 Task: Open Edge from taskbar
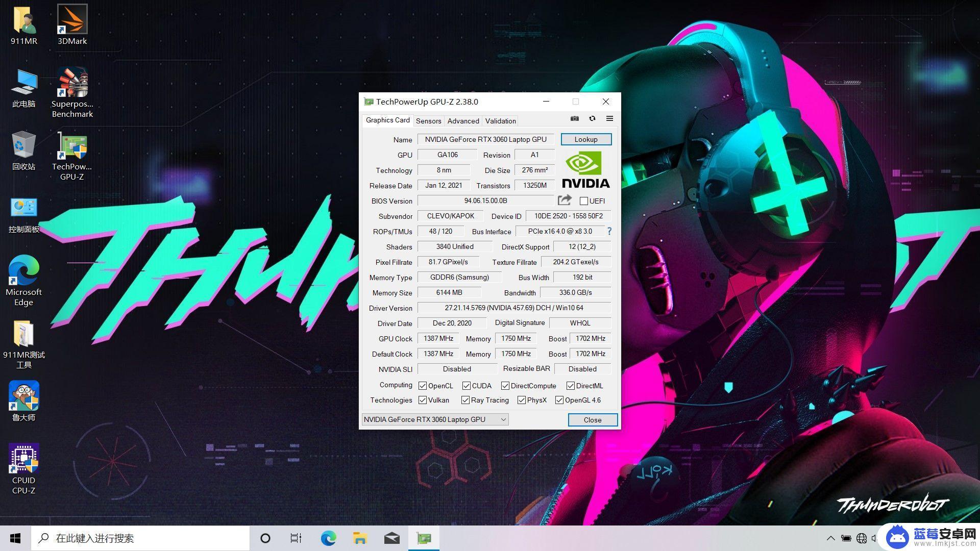click(328, 538)
